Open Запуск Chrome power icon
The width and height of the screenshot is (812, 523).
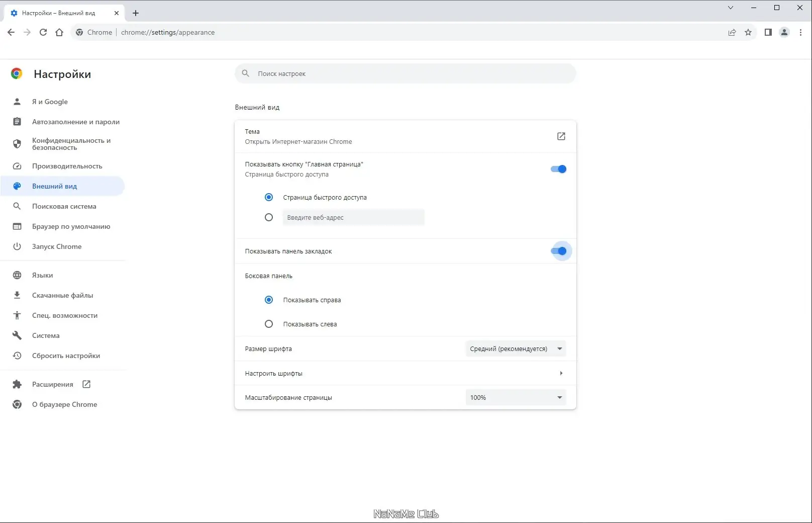17,246
